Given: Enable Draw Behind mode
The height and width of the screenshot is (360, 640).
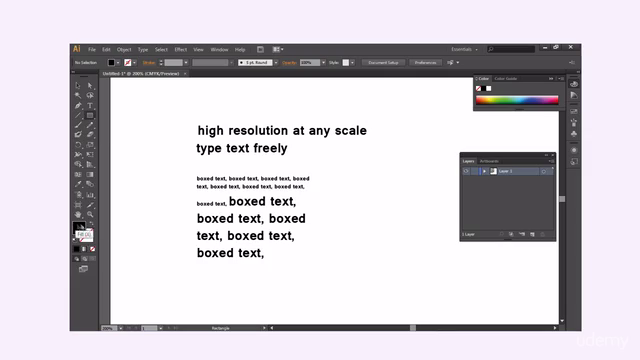Looking at the screenshot, I should [x=84, y=259].
